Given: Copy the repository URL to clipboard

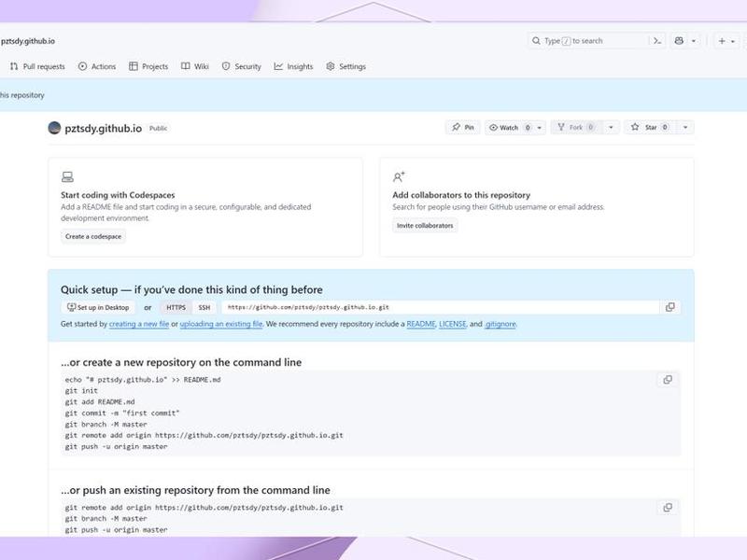Looking at the screenshot, I should click(670, 307).
